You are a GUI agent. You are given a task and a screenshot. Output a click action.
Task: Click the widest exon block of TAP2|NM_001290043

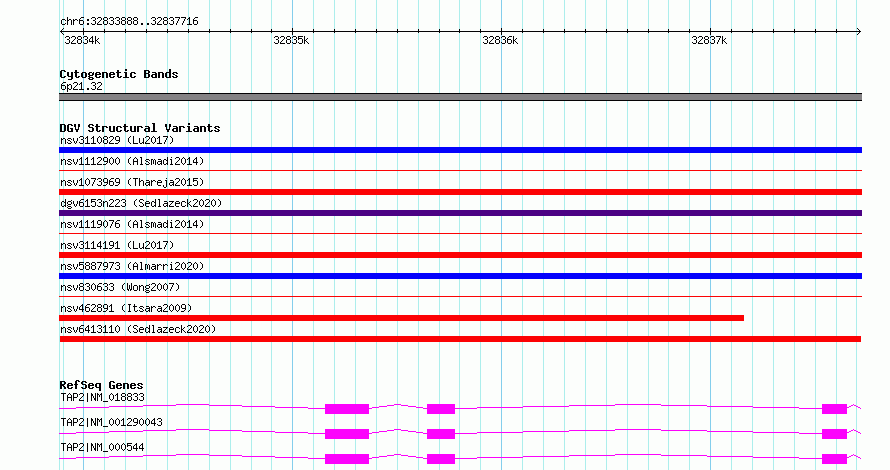click(x=347, y=434)
